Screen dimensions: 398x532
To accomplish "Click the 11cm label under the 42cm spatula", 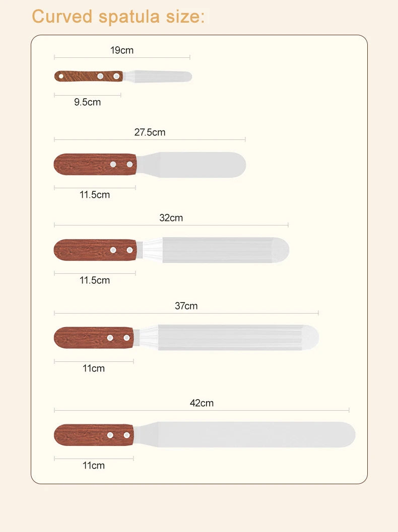I will pyautogui.click(x=94, y=466).
